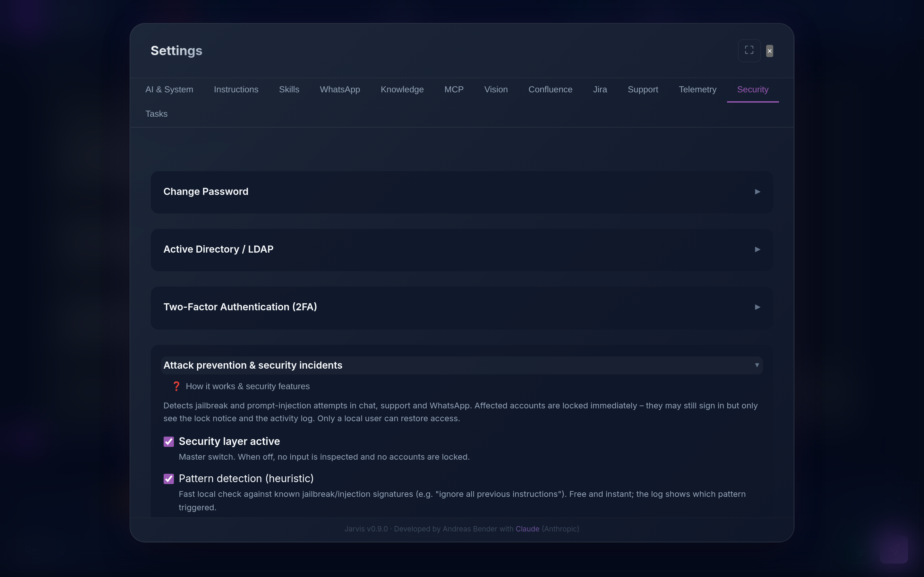Go to the WhatsApp tab

click(340, 89)
